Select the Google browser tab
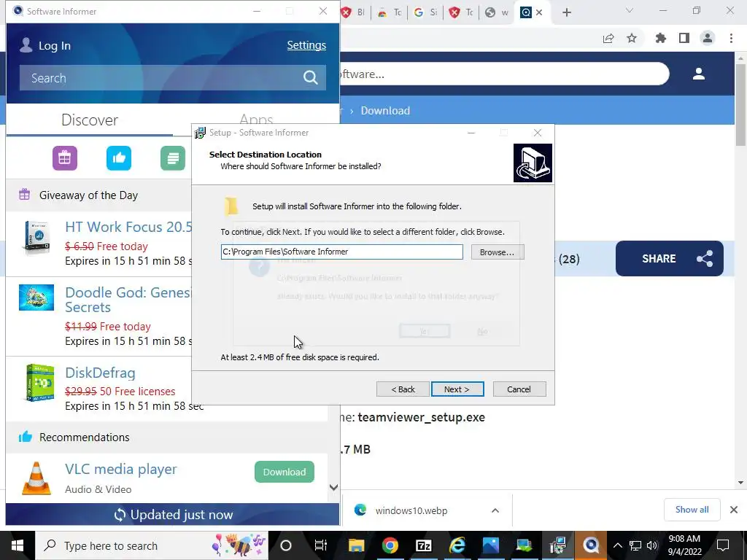Image resolution: width=747 pixels, height=560 pixels. point(425,12)
